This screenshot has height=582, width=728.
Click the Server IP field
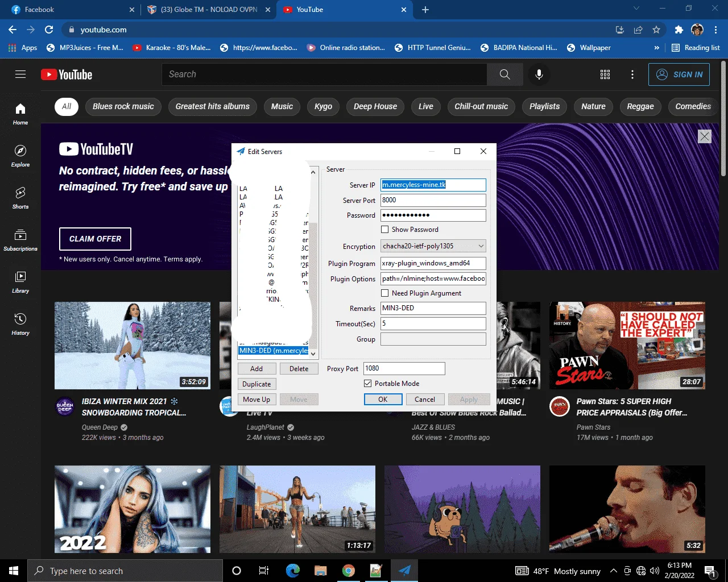pos(433,185)
